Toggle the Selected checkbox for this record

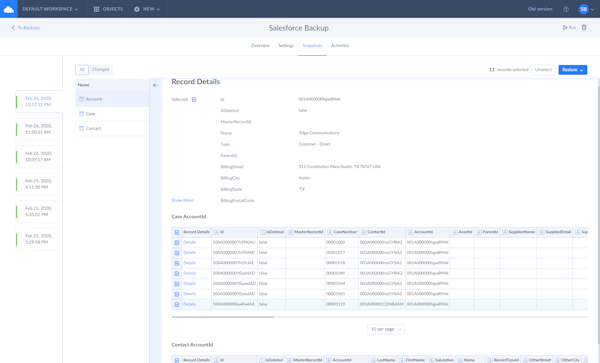pyautogui.click(x=194, y=99)
